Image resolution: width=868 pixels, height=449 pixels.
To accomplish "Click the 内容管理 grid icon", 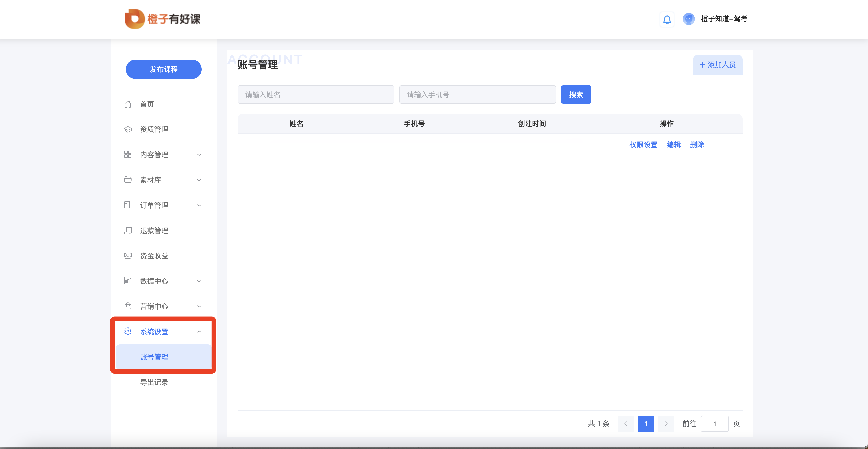I will [x=128, y=154].
